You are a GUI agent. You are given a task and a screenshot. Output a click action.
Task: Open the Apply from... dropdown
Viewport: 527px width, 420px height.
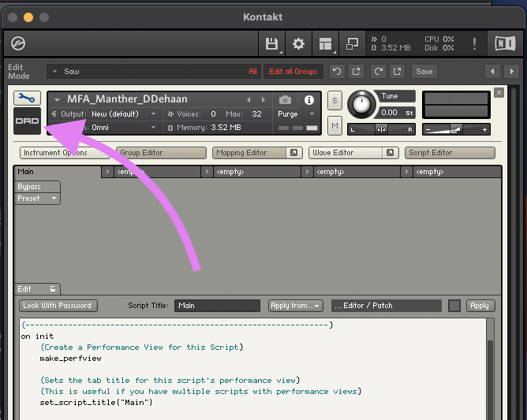(x=295, y=306)
